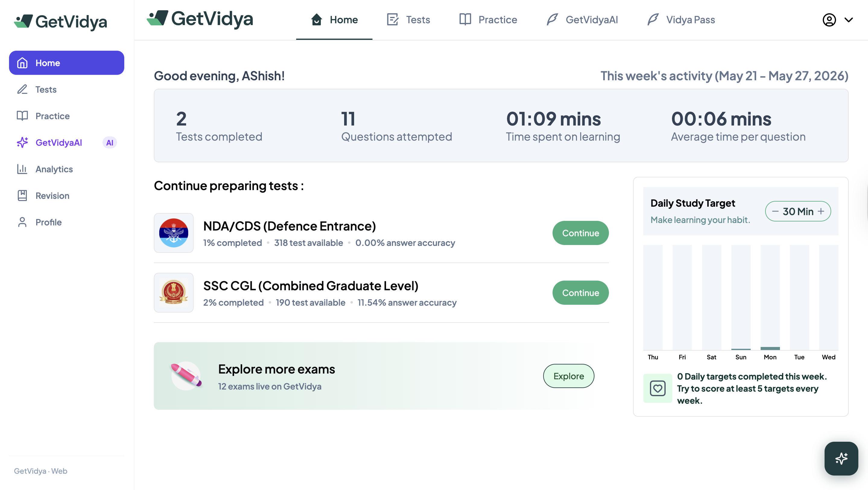Screen dimensions: 868x490
Task: Click the 'Explore more exams' heading
Action: click(276, 369)
